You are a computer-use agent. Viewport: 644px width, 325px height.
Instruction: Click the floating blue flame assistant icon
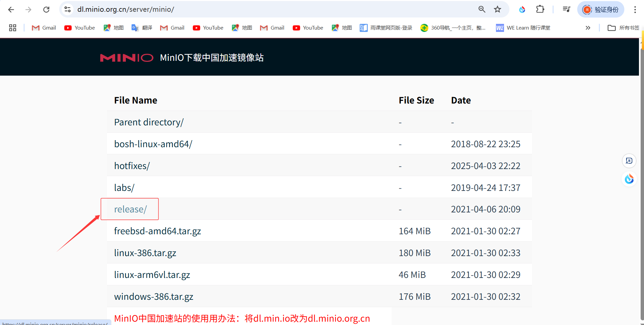629,179
